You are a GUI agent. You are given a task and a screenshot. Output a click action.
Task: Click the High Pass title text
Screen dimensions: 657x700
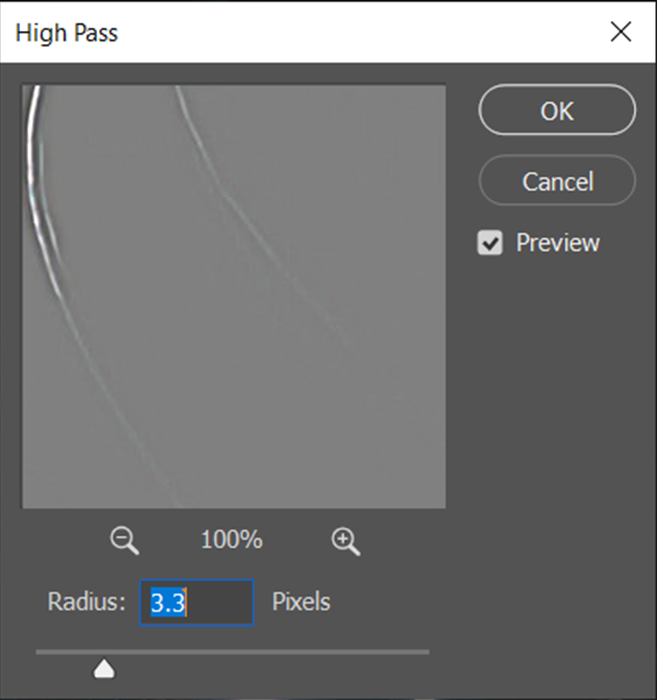67,33
